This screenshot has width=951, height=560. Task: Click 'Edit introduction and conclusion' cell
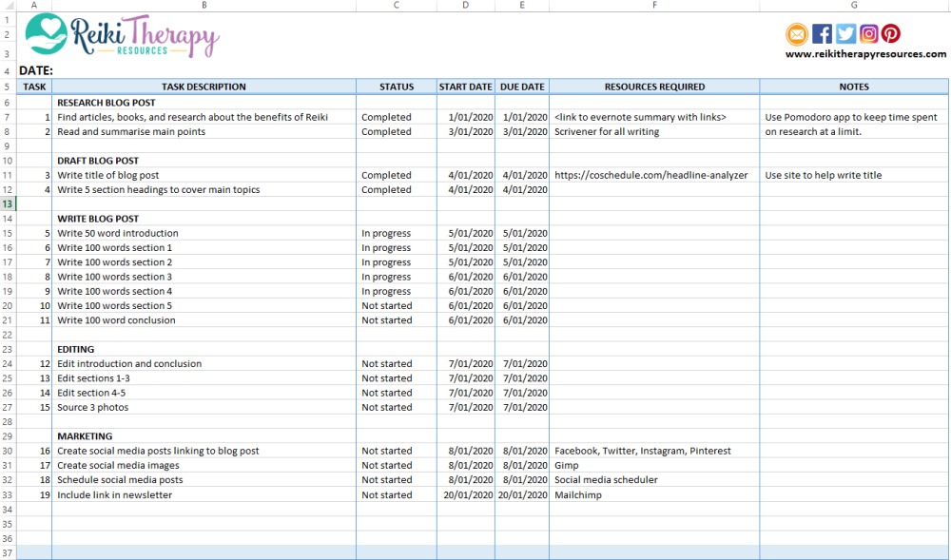tap(204, 363)
